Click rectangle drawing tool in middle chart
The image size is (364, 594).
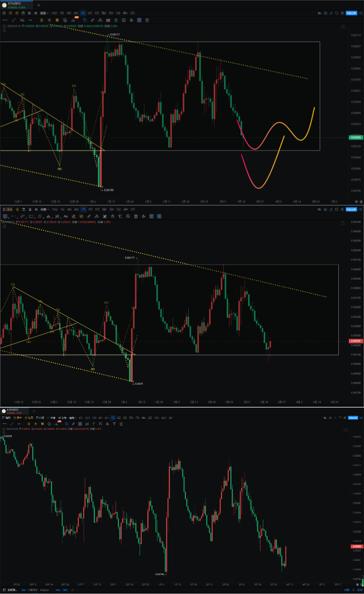pyautogui.click(x=31, y=216)
